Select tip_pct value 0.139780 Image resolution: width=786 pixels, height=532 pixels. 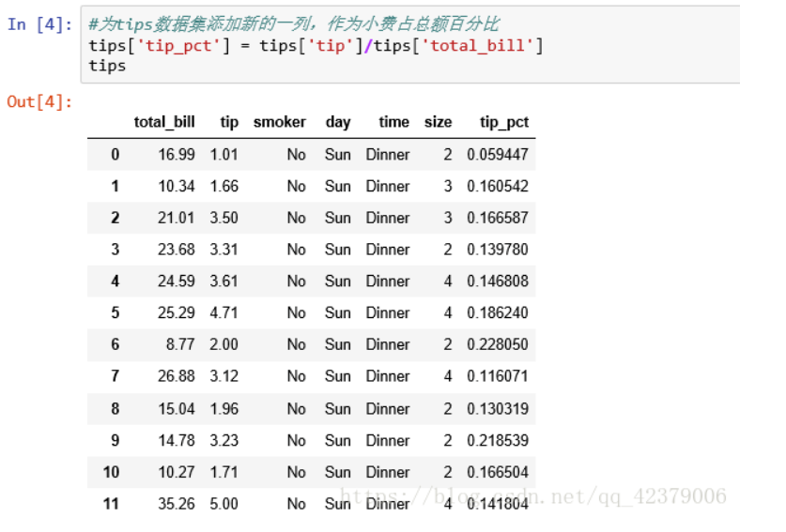pyautogui.click(x=498, y=250)
